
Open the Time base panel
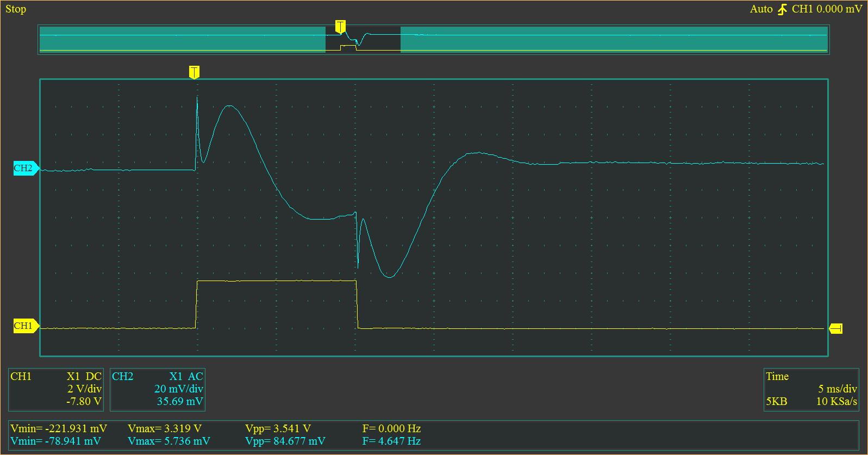point(811,390)
